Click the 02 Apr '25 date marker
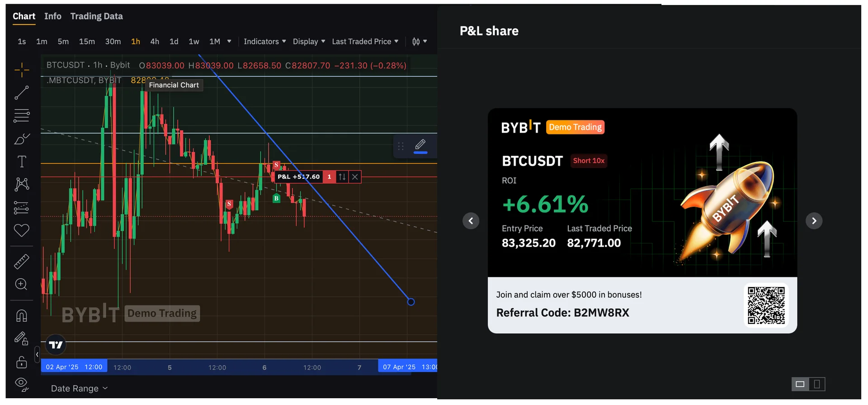Viewport: 868px width, 405px height. [74, 367]
